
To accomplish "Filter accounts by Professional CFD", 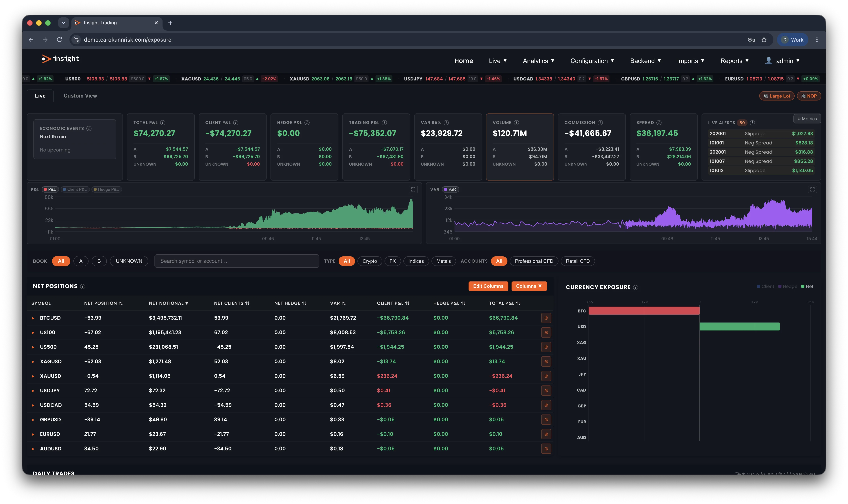I will point(534,261).
